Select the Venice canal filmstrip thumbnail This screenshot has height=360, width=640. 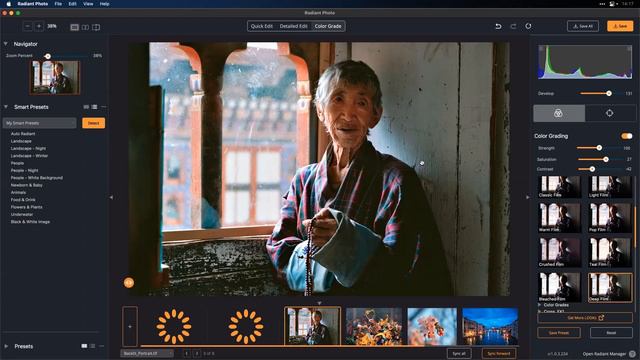(x=490, y=327)
